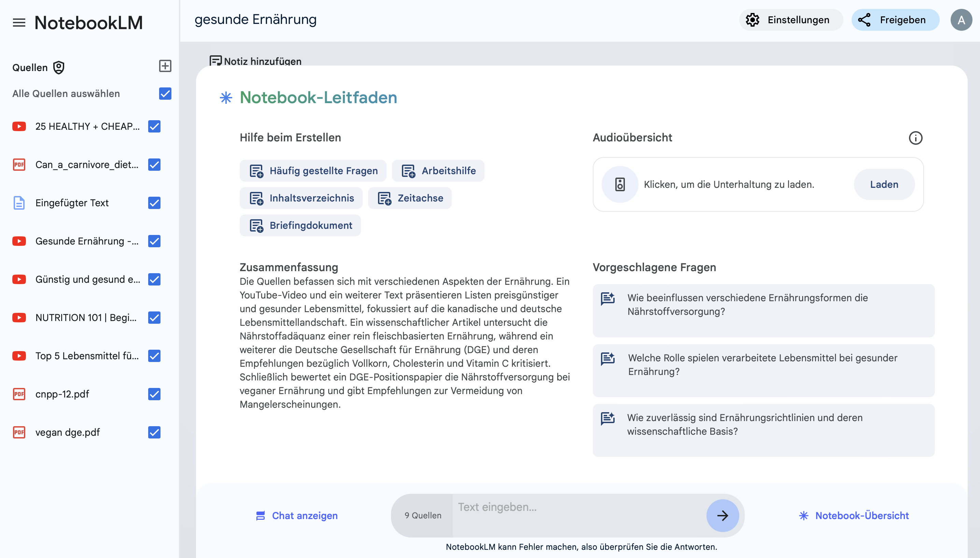980x558 pixels.
Task: Ask how Ernährungsformen affect Nährstoffversorgung
Action: (x=763, y=311)
